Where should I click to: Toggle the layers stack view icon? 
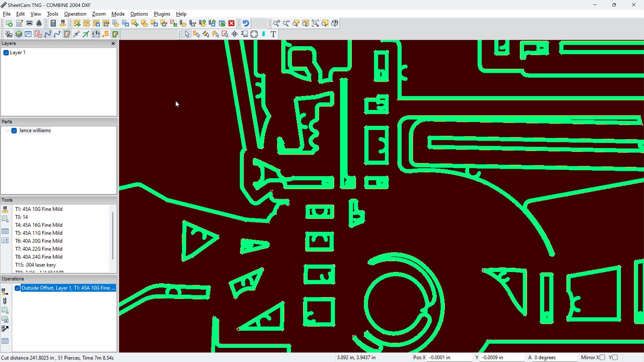click(x=19, y=34)
